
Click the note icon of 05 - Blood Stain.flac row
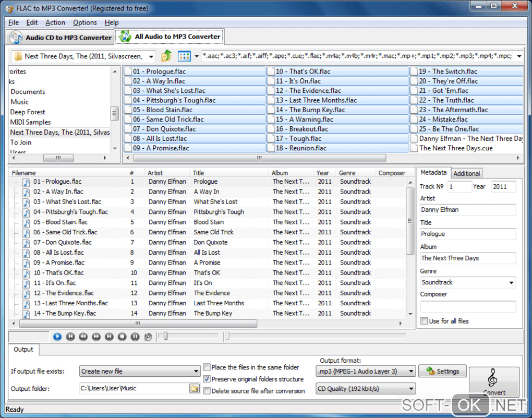(x=26, y=222)
